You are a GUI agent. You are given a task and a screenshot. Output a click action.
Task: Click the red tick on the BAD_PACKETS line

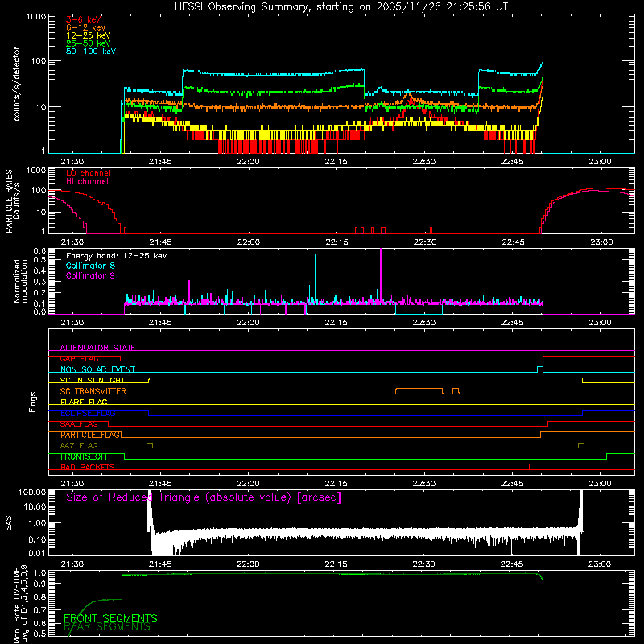(530, 467)
